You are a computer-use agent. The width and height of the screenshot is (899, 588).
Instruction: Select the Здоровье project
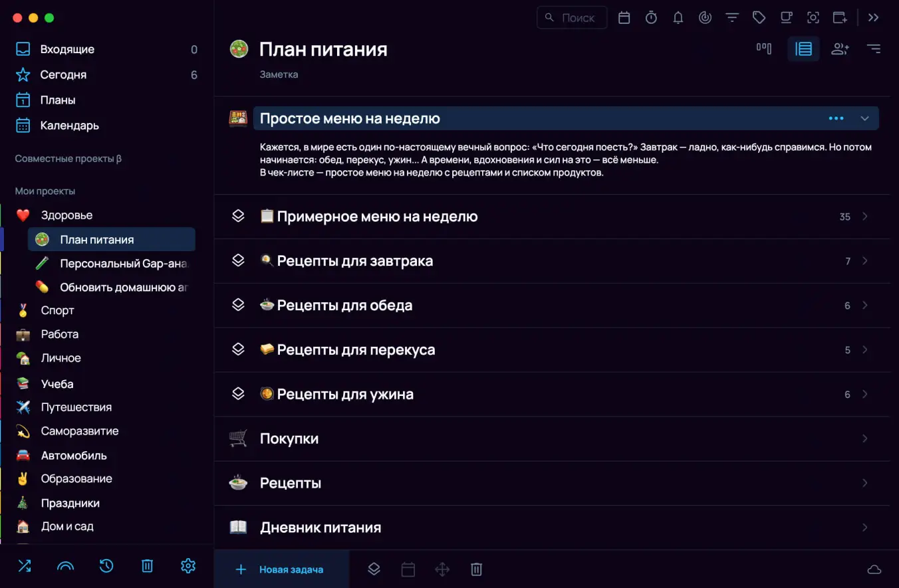click(106, 215)
